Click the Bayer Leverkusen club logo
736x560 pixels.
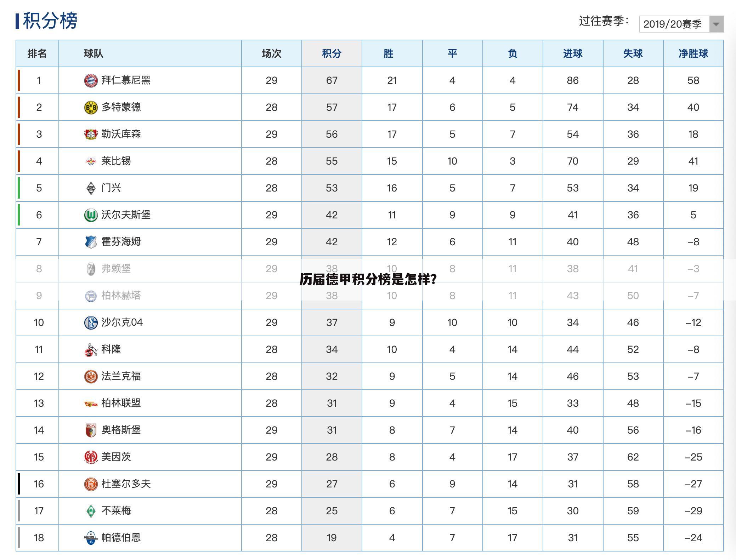click(x=91, y=135)
